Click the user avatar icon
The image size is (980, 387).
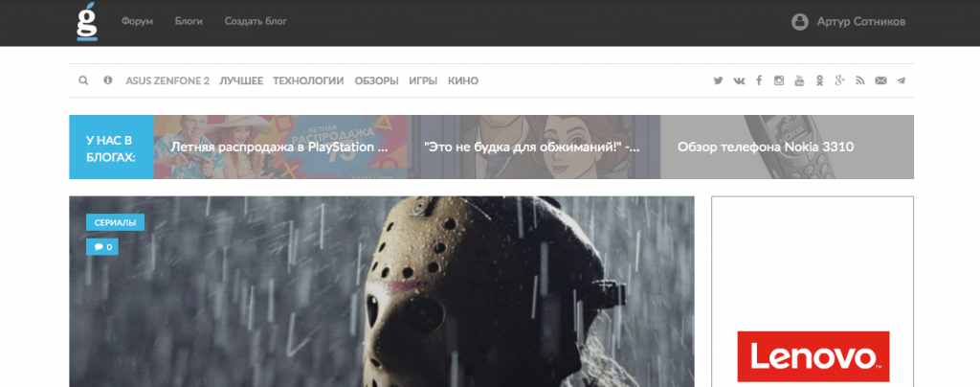[x=800, y=22]
